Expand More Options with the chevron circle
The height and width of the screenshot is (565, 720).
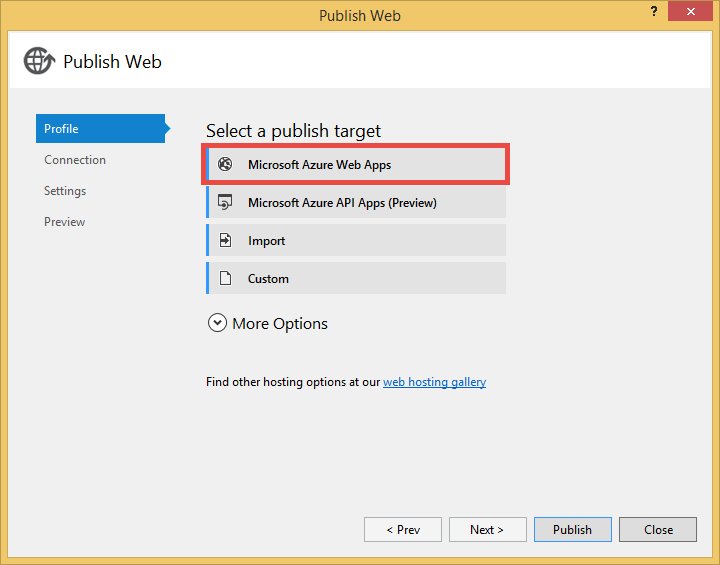(x=217, y=323)
